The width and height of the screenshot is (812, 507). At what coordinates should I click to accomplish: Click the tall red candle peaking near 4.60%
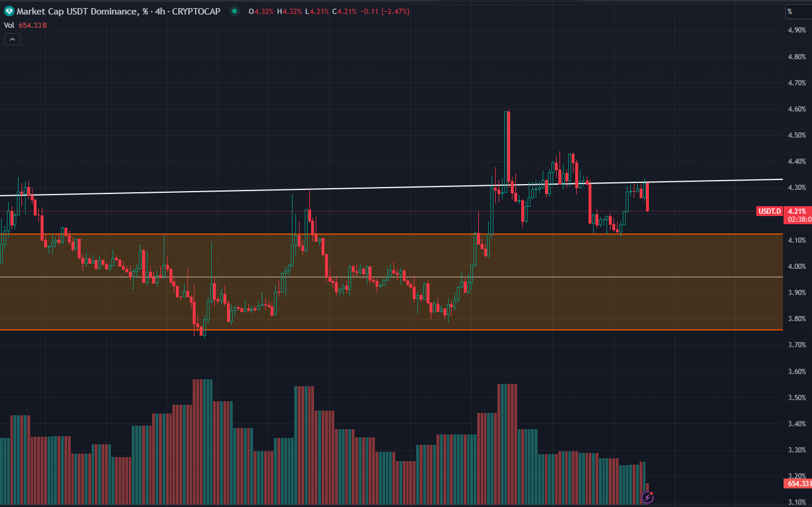508,148
